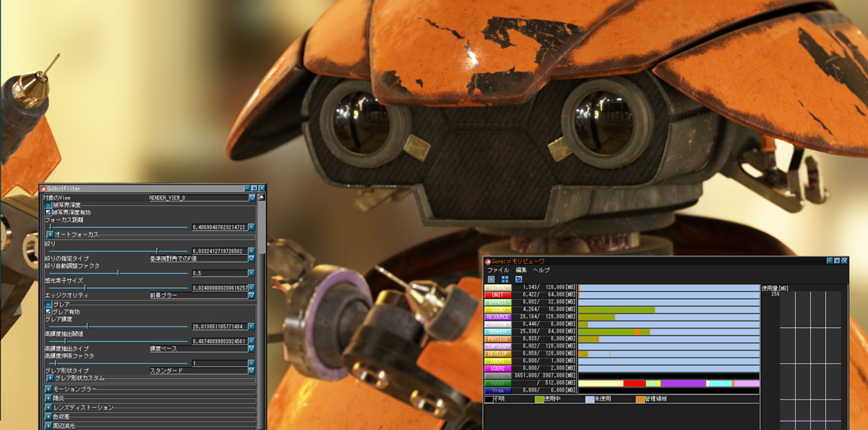Toggle the 被写界深度有効 checkbox
The height and width of the screenshot is (430, 868).
pos(49,212)
